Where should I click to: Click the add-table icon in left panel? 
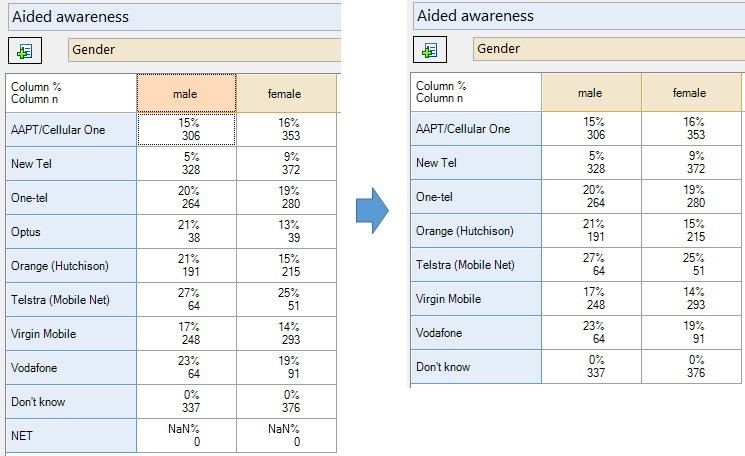(25, 50)
